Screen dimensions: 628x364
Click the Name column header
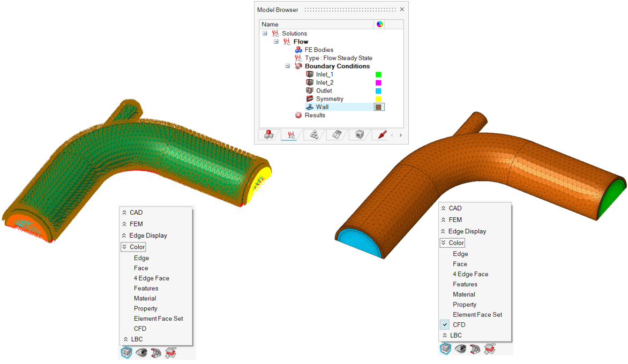pos(316,25)
